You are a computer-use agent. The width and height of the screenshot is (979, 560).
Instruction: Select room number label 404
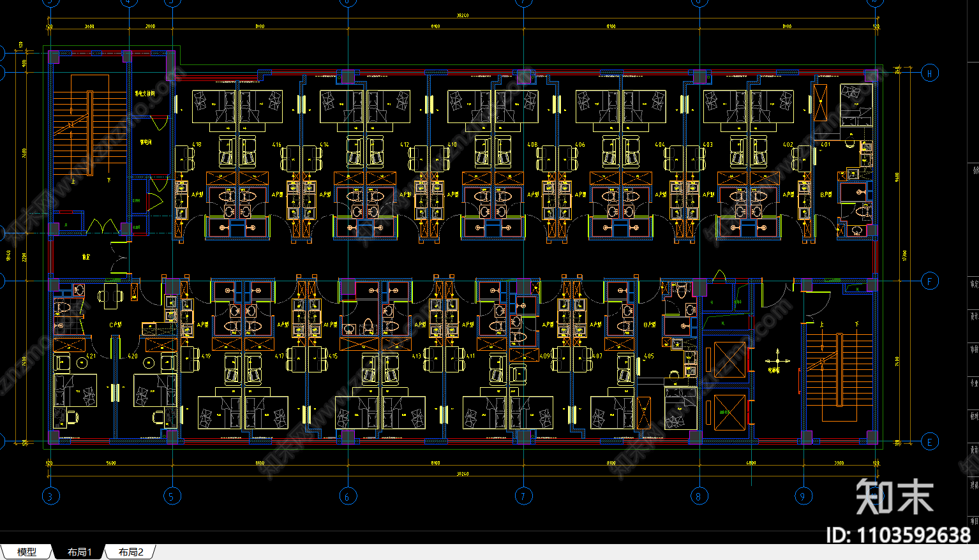(660, 145)
